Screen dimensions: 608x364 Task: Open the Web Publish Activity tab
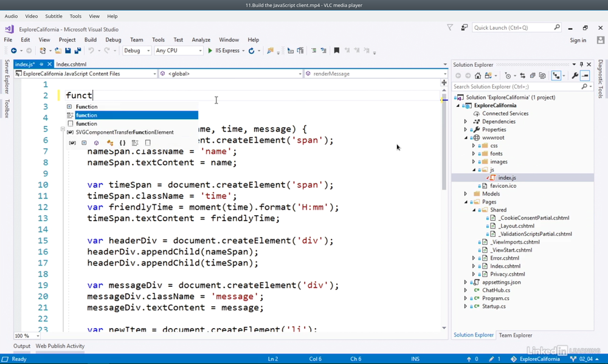click(x=60, y=346)
